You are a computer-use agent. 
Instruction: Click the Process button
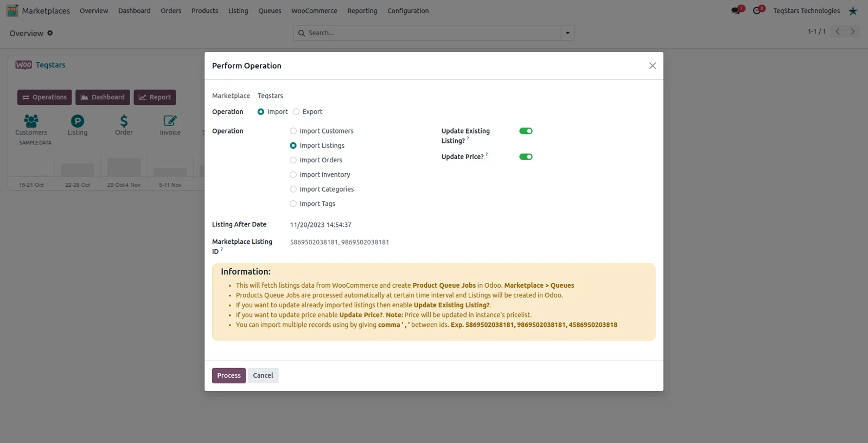[229, 376]
